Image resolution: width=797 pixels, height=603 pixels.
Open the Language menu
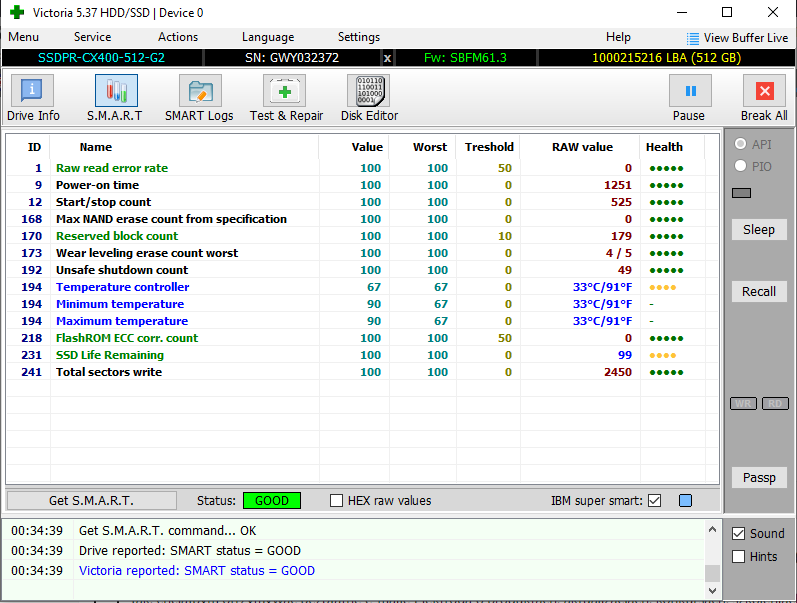268,37
